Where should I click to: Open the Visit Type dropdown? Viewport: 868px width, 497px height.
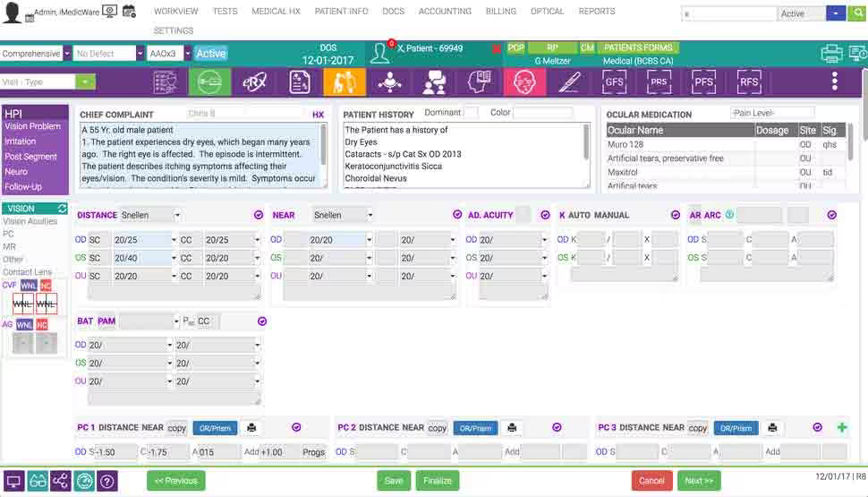[85, 82]
